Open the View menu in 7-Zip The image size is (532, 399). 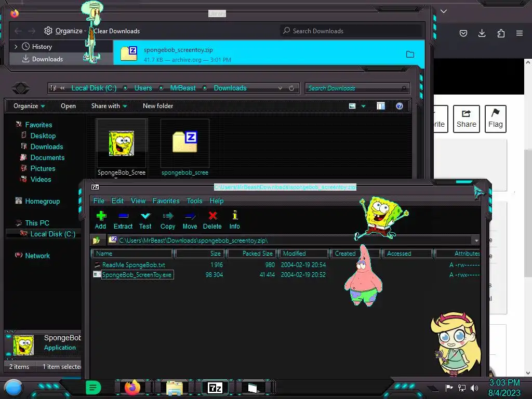coord(138,201)
